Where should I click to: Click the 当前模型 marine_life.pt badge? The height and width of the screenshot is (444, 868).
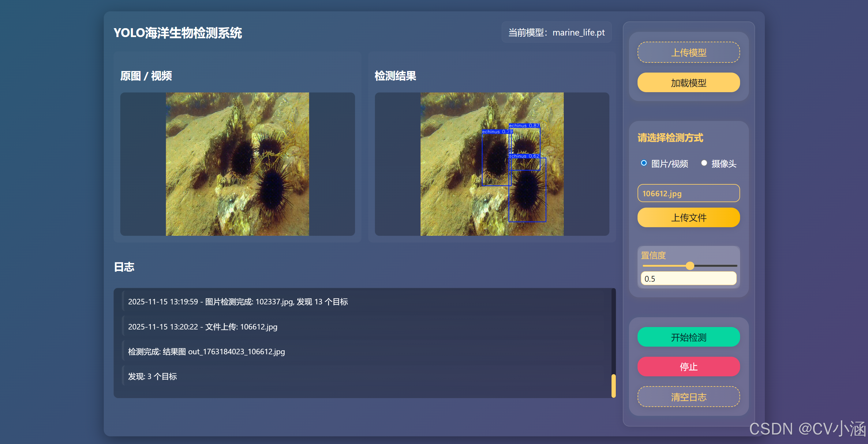(556, 32)
